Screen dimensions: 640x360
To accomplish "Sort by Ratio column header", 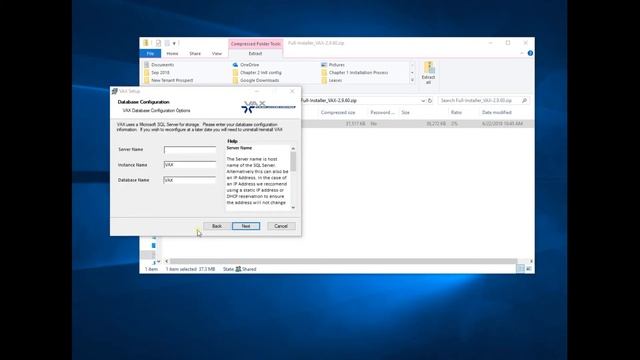I will (456, 112).
